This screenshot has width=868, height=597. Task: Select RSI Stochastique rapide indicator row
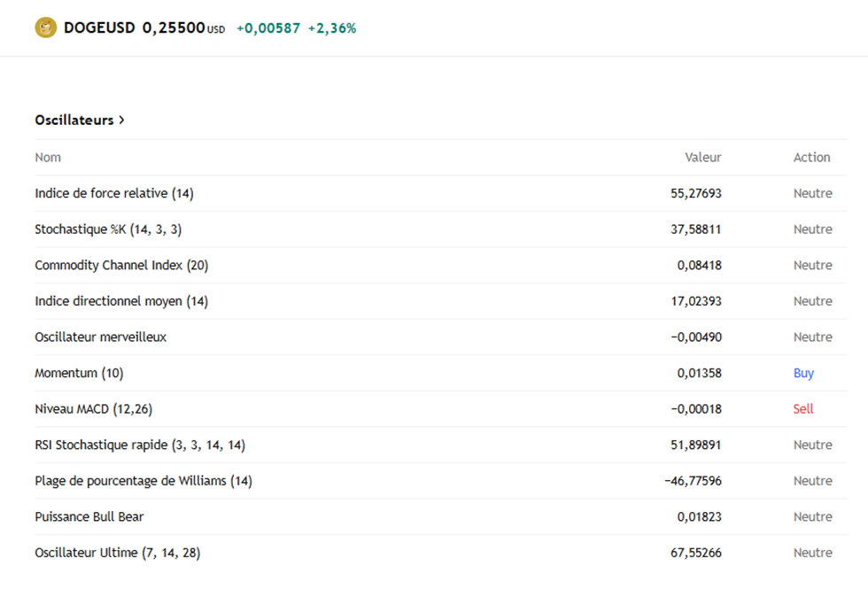click(x=140, y=446)
